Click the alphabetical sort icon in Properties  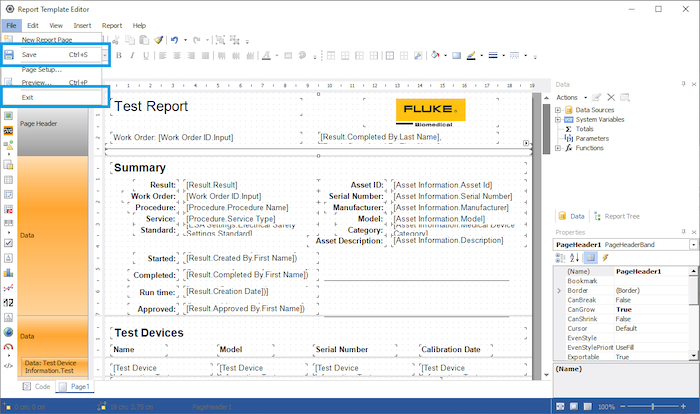574,257
